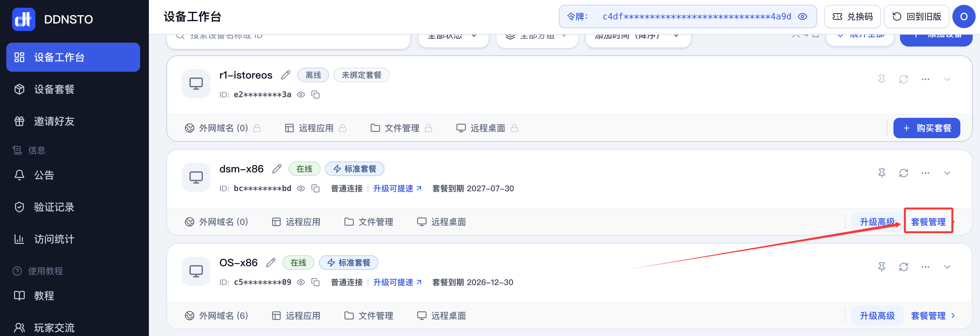
Task: Edit the r1-istoreos device name
Action: (x=286, y=75)
